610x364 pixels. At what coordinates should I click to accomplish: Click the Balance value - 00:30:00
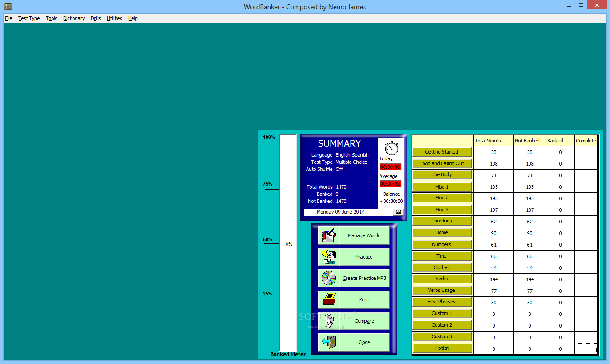392,201
